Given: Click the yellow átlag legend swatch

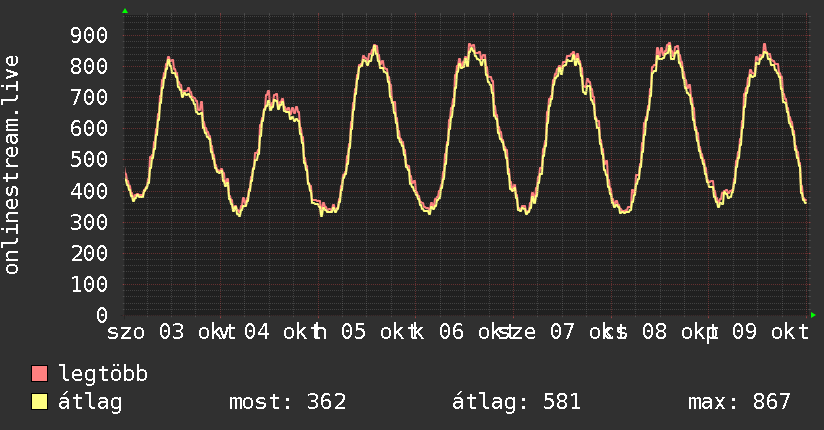Looking at the screenshot, I should [x=39, y=402].
